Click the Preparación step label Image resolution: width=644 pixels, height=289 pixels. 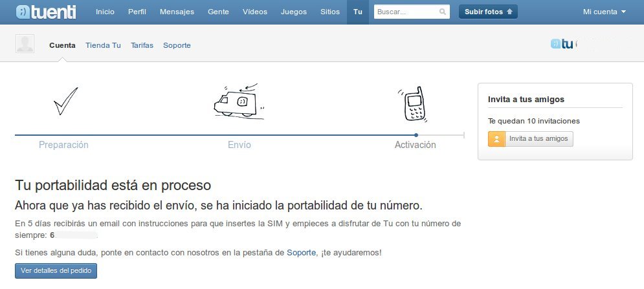pyautogui.click(x=63, y=145)
